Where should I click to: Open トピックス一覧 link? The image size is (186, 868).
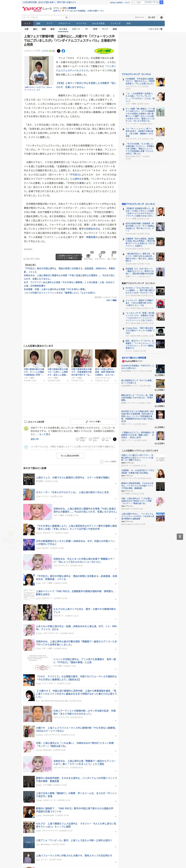155,29
